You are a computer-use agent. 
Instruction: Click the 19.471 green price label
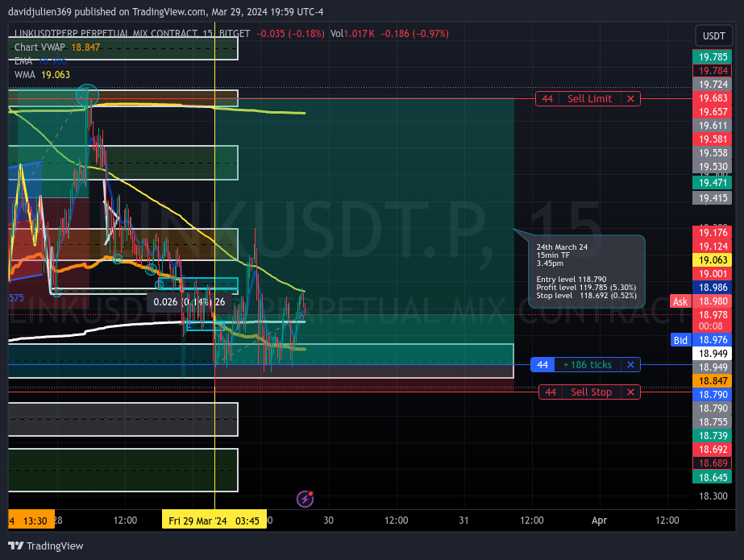coord(713,183)
